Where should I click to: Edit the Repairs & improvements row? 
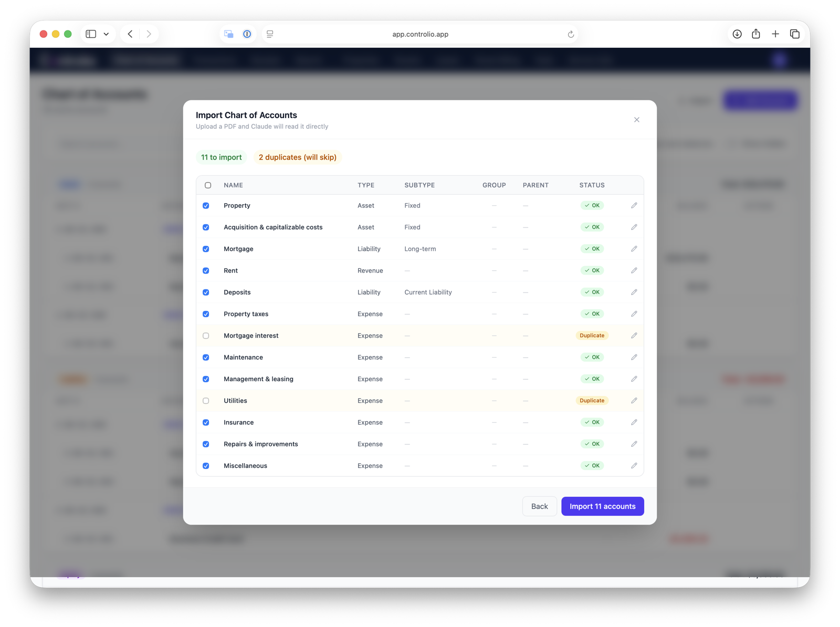pos(634,444)
